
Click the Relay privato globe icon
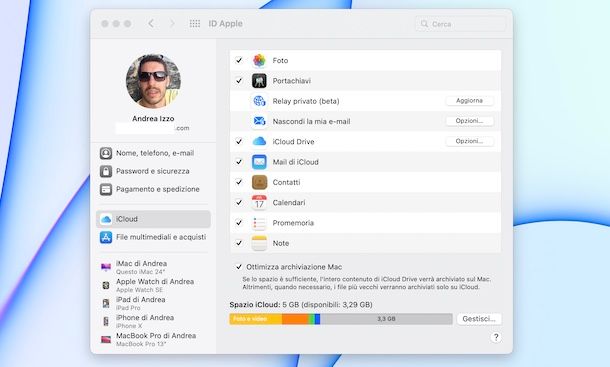pyautogui.click(x=259, y=101)
